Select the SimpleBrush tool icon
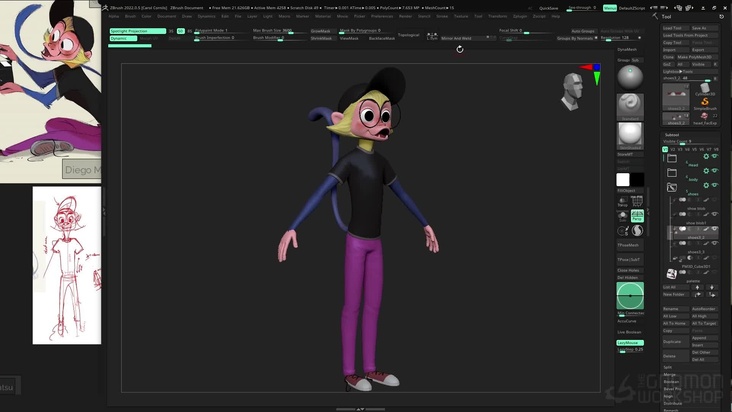 705,103
